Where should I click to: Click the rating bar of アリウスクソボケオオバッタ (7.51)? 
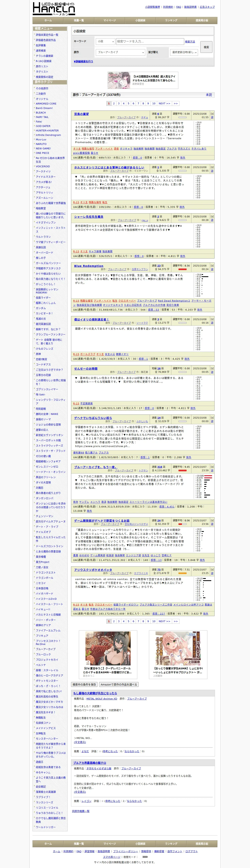[x=182, y=573]
